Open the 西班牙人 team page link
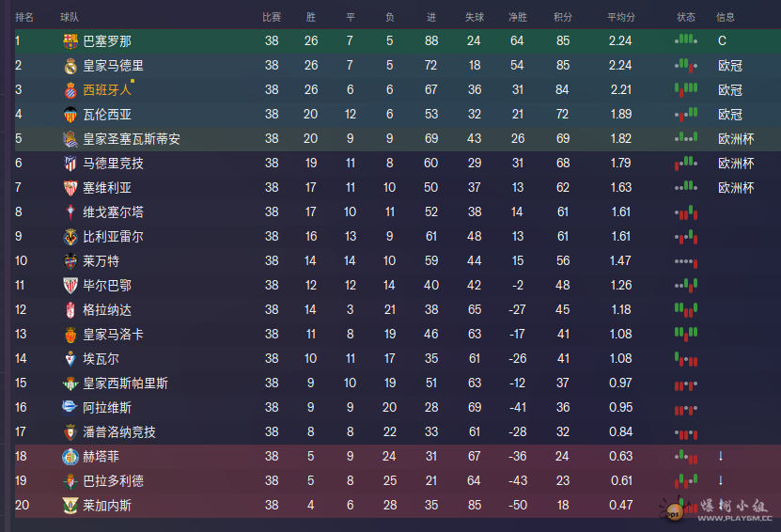 pyautogui.click(x=106, y=90)
